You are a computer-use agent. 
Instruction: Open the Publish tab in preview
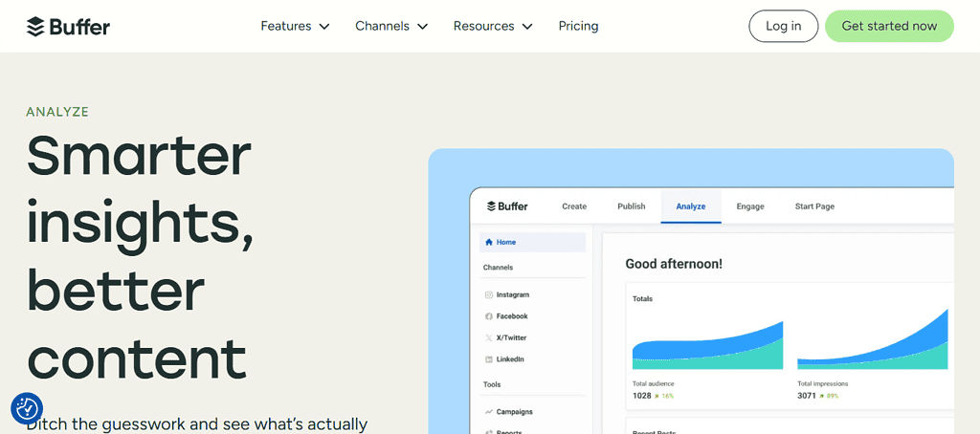coord(631,206)
